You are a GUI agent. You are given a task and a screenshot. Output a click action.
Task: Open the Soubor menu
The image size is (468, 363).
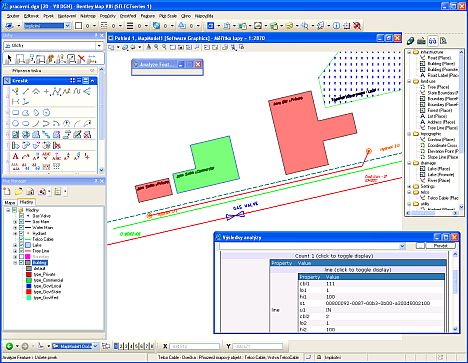[x=13, y=16]
